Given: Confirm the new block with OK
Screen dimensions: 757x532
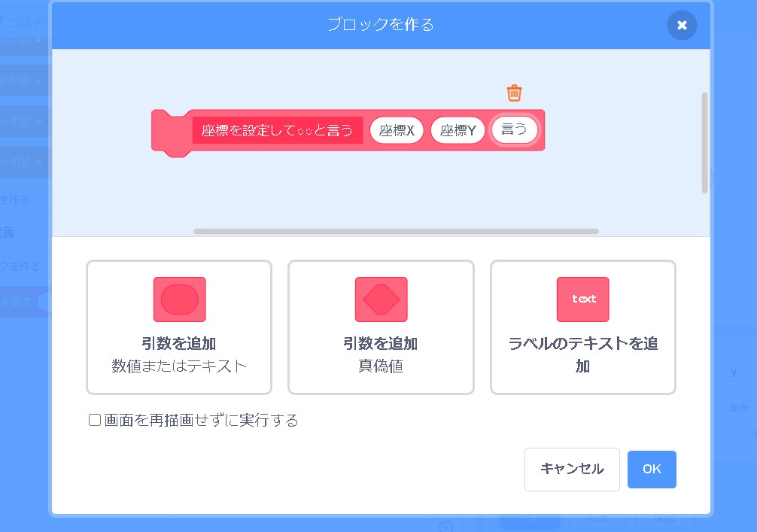Looking at the screenshot, I should coord(652,469).
